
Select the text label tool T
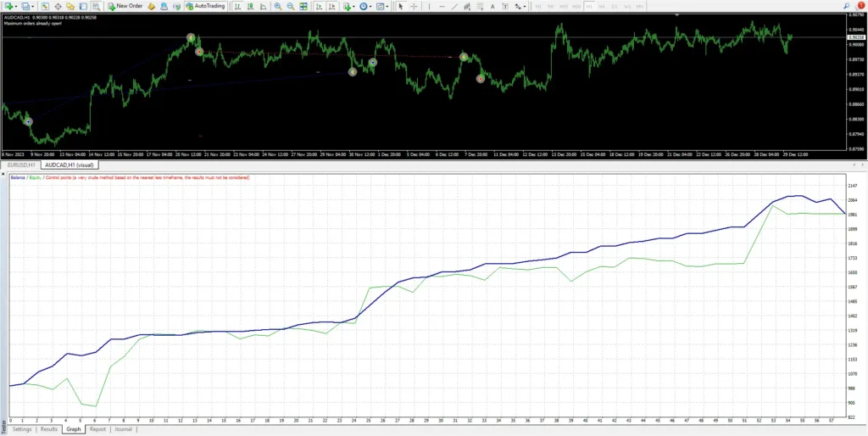(x=505, y=6)
